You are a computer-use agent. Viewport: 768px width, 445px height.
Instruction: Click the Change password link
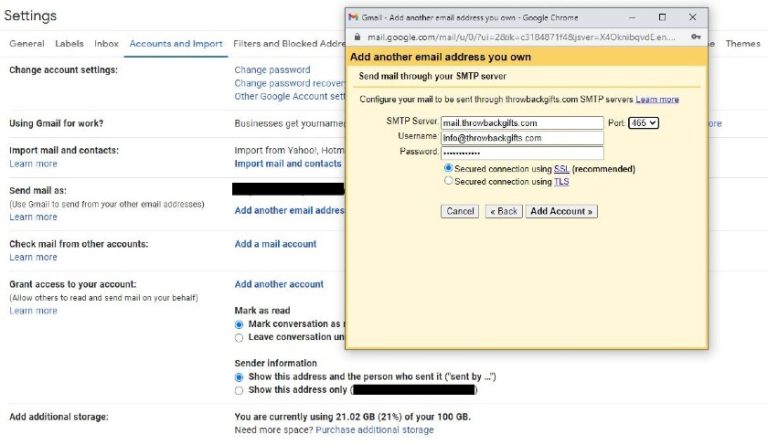(x=272, y=70)
